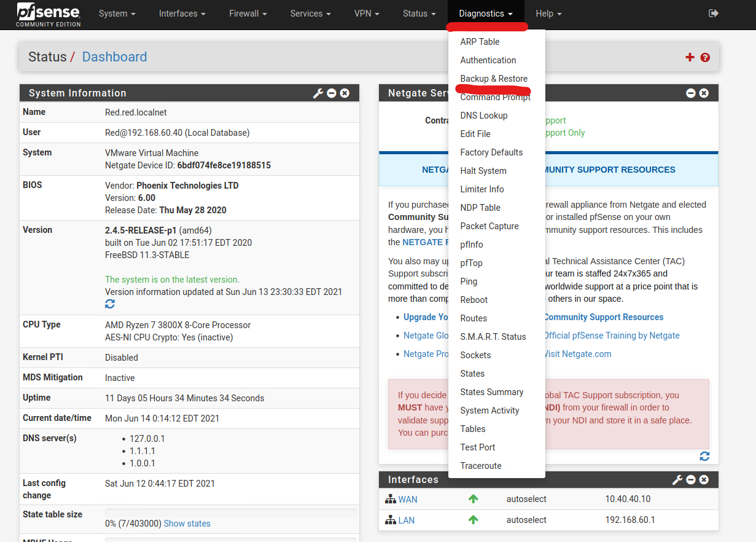This screenshot has width=756, height=542.
Task: Open the Interfaces dropdown menu
Action: coord(182,14)
